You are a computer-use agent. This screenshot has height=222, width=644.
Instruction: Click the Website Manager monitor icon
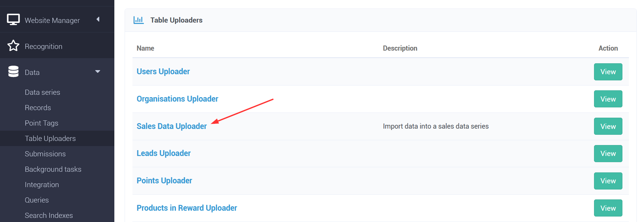pyautogui.click(x=13, y=19)
